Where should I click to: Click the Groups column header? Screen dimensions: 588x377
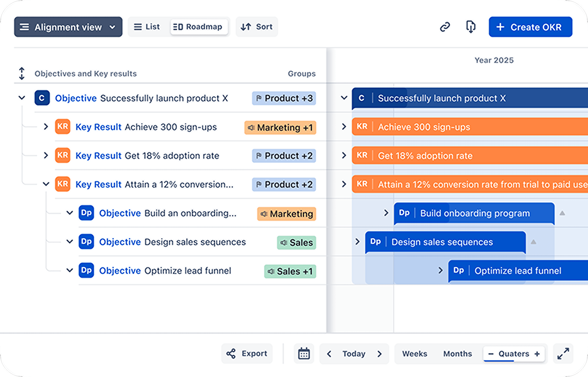[302, 74]
